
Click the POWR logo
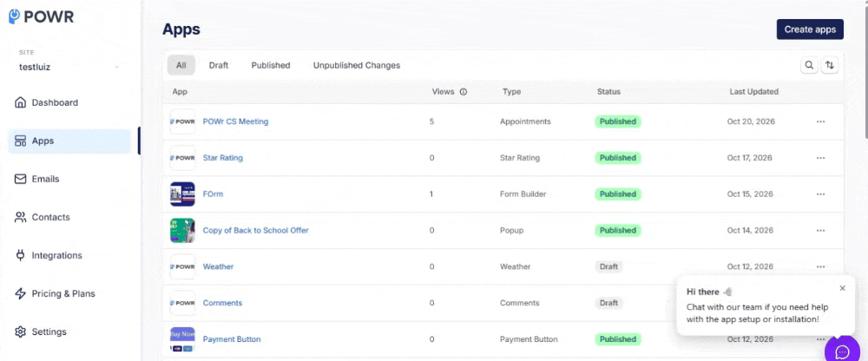coord(41,16)
